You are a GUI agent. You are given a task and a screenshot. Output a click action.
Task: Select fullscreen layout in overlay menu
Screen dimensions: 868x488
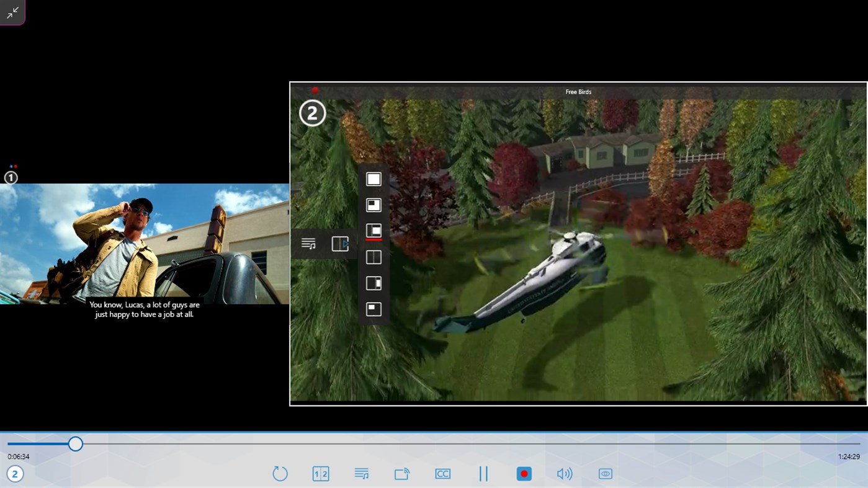pos(374,178)
